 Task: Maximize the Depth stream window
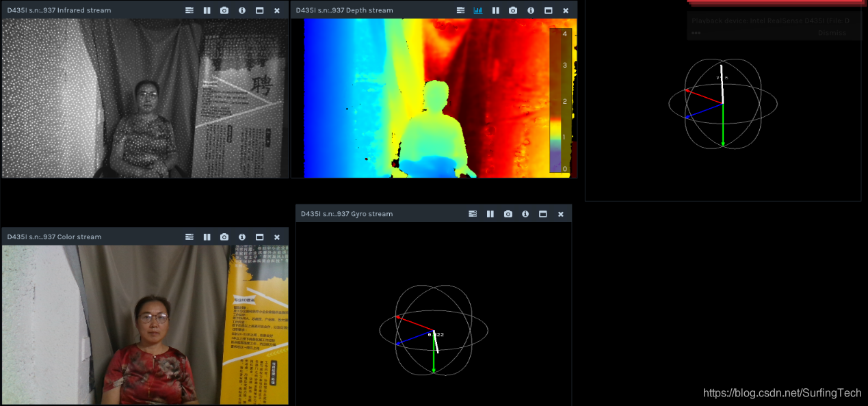click(x=549, y=10)
